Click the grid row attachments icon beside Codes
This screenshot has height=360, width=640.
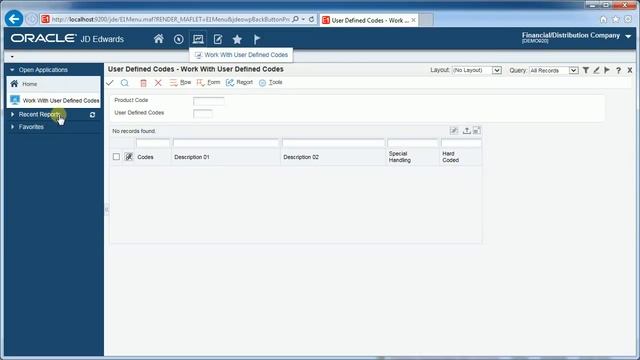coord(129,157)
